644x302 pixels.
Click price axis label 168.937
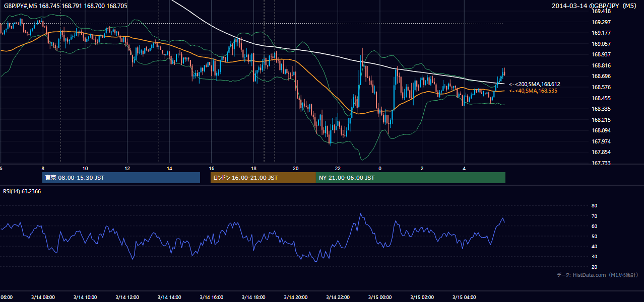click(601, 54)
